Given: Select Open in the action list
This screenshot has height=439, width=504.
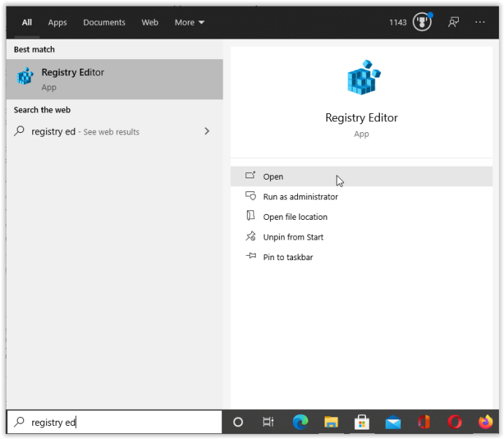Looking at the screenshot, I should click(x=362, y=177).
